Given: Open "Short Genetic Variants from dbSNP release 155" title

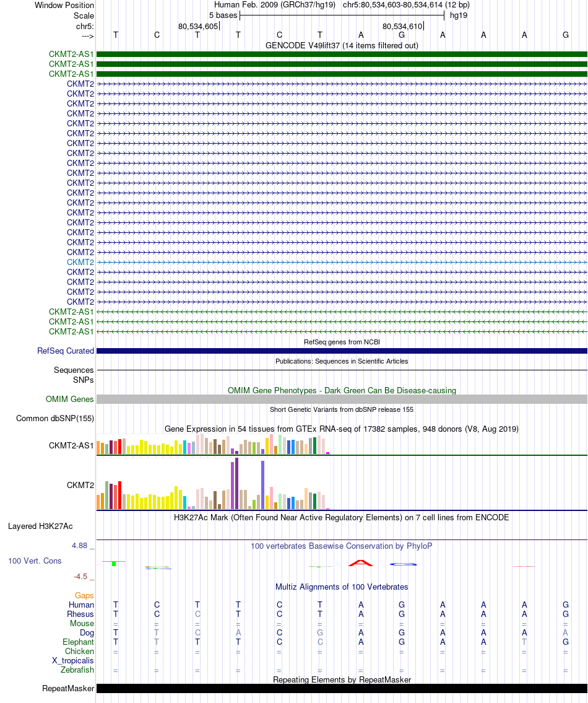Looking at the screenshot, I should [342, 410].
